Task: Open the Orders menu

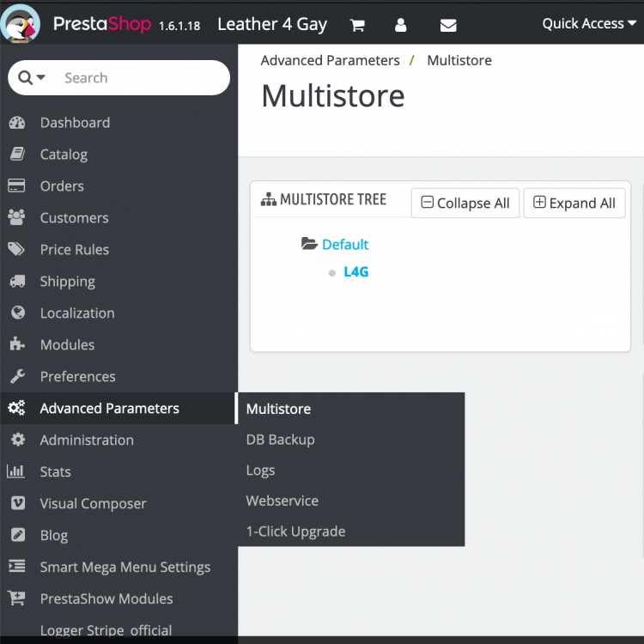Action: tap(62, 186)
